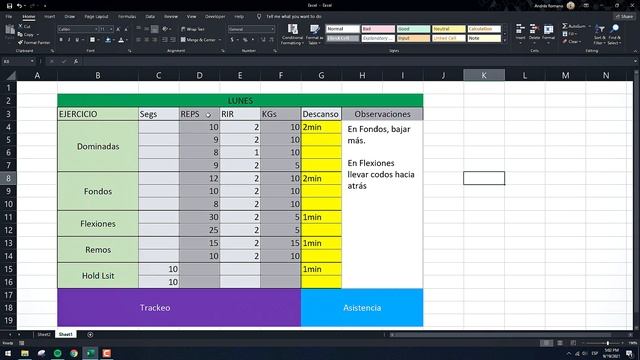640x360 pixels.
Task: Switch to the Insert tab
Action: (49, 17)
